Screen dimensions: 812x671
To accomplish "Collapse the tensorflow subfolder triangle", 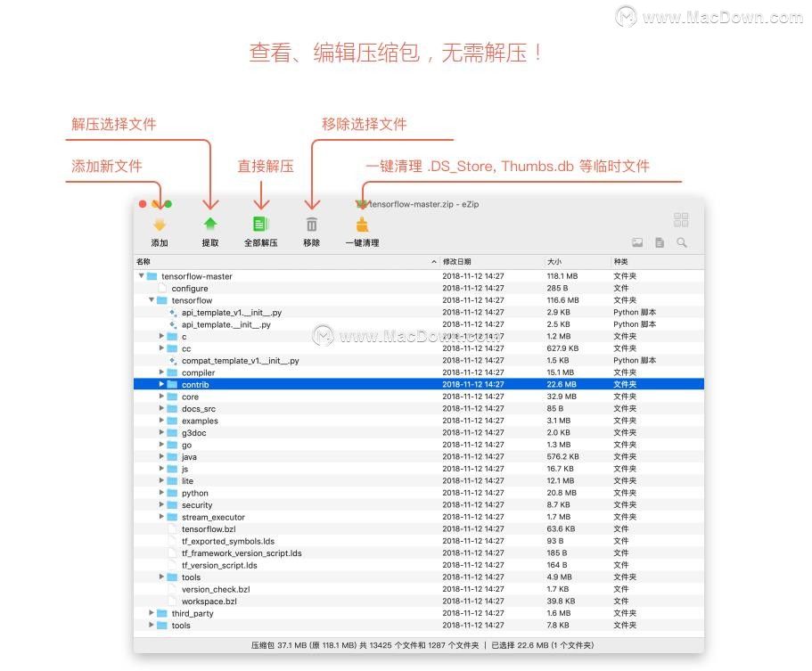I will [x=152, y=299].
